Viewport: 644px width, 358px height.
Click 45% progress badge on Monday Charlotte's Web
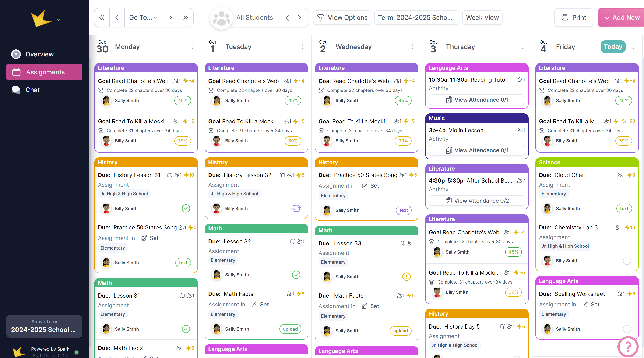[x=183, y=100]
